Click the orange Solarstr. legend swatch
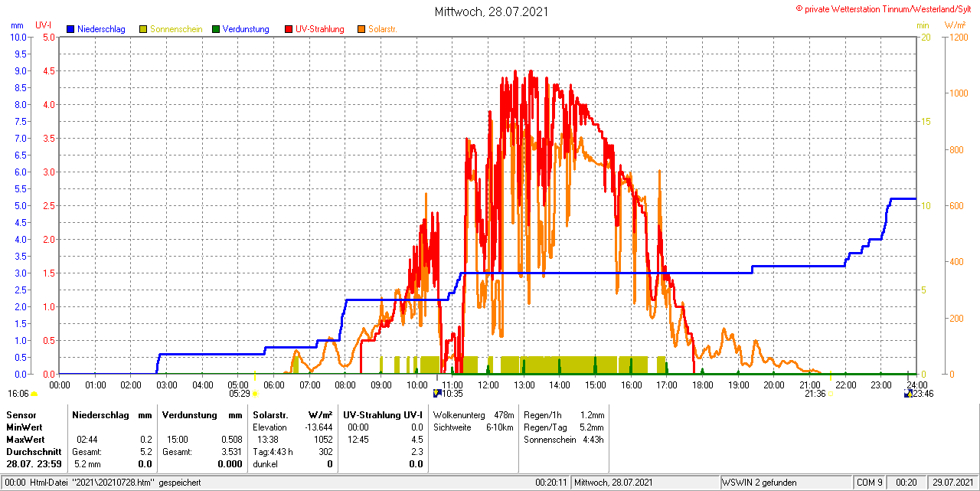 coord(361,29)
